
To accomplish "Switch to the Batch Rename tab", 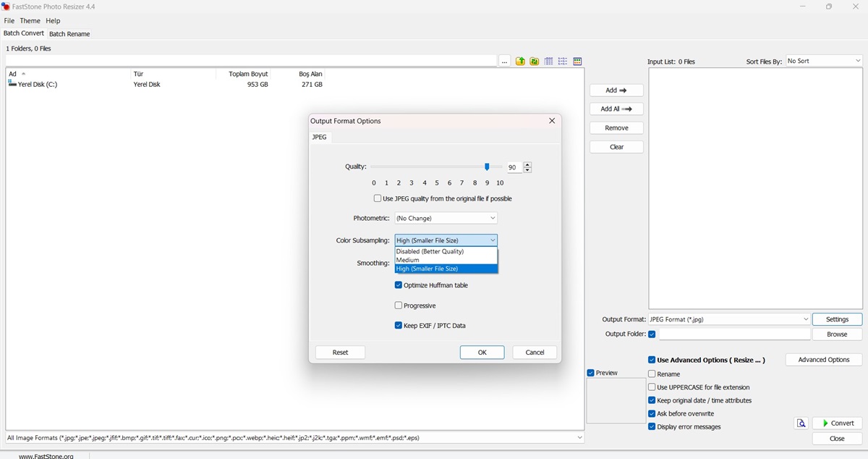I will point(69,34).
